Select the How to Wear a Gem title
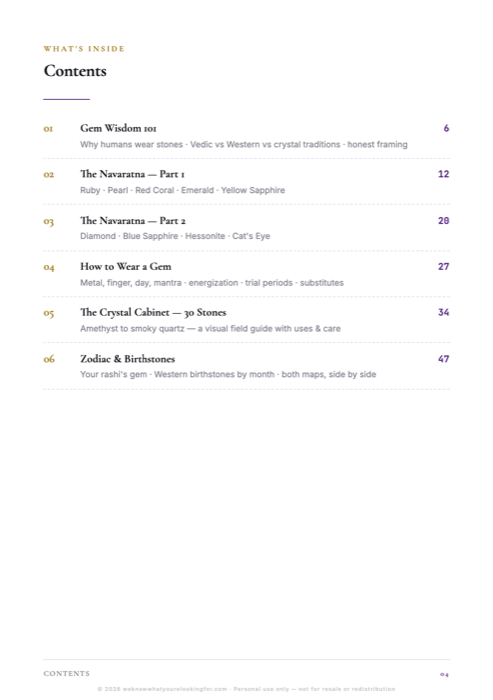This screenshot has height=700, width=493. point(125,267)
